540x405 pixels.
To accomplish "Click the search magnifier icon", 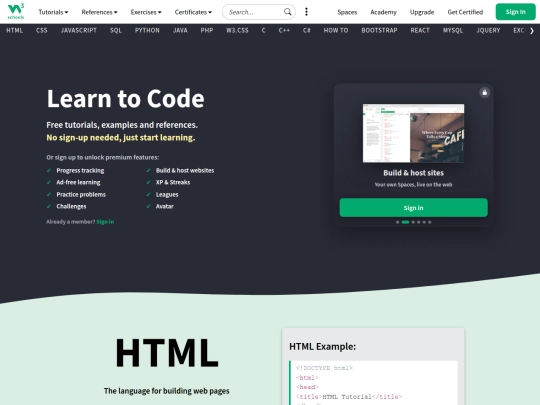I will 288,12.
